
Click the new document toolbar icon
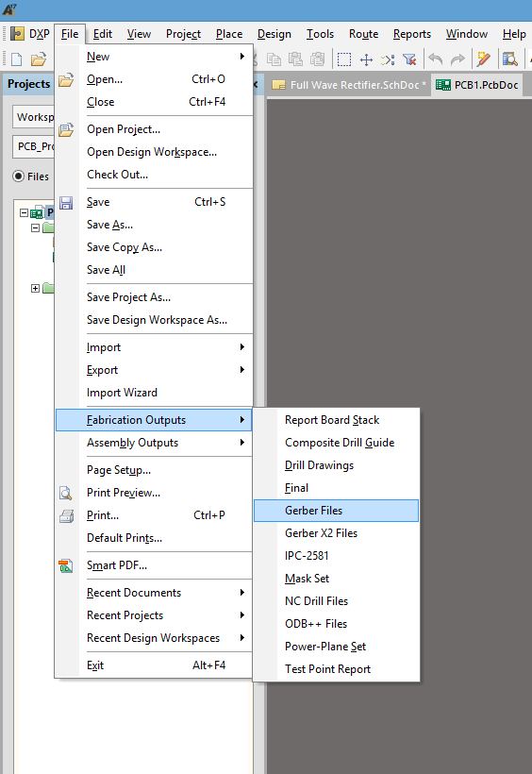pos(17,59)
